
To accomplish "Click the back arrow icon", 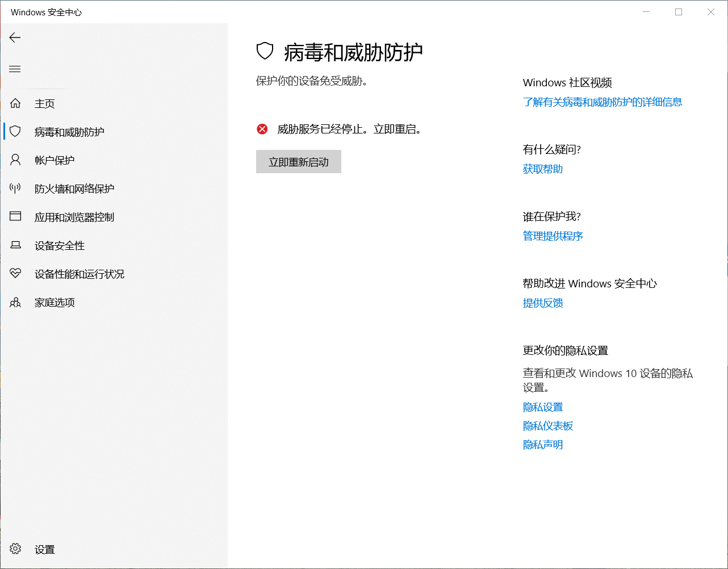I will [15, 37].
